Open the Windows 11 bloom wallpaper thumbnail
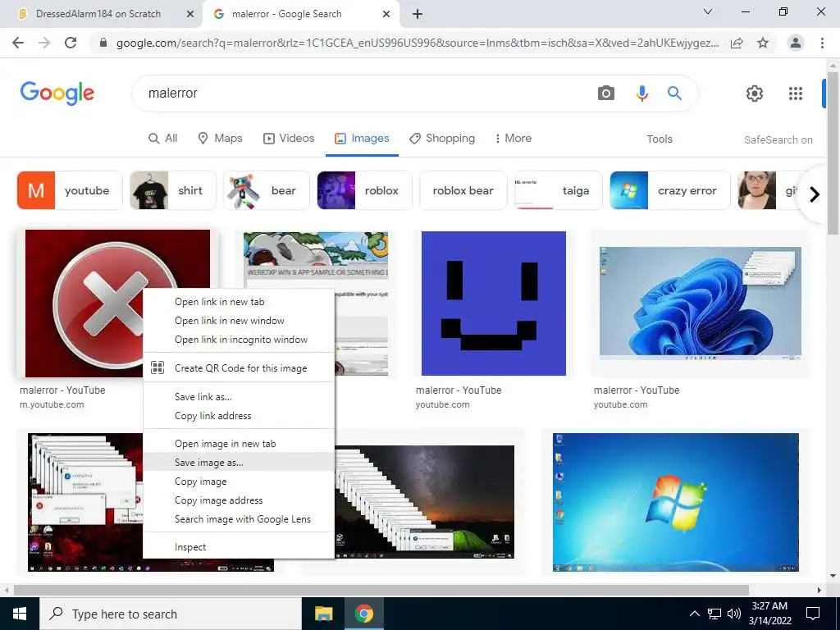This screenshot has height=630, width=840. pyautogui.click(x=701, y=304)
